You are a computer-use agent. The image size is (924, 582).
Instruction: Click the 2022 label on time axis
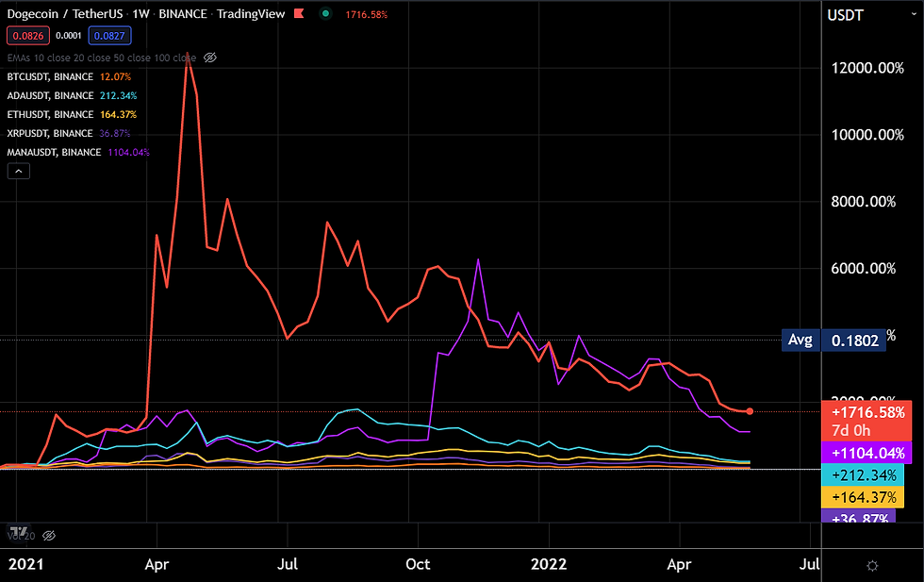tap(549, 564)
